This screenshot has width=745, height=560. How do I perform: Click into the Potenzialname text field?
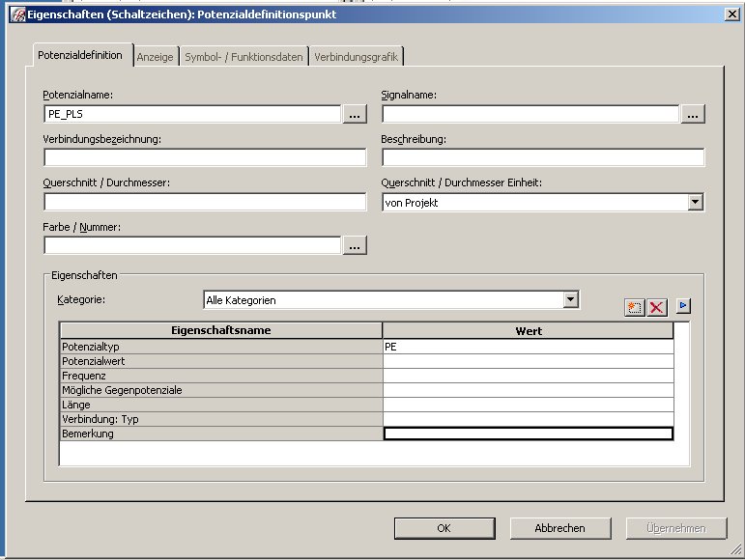tap(191, 115)
